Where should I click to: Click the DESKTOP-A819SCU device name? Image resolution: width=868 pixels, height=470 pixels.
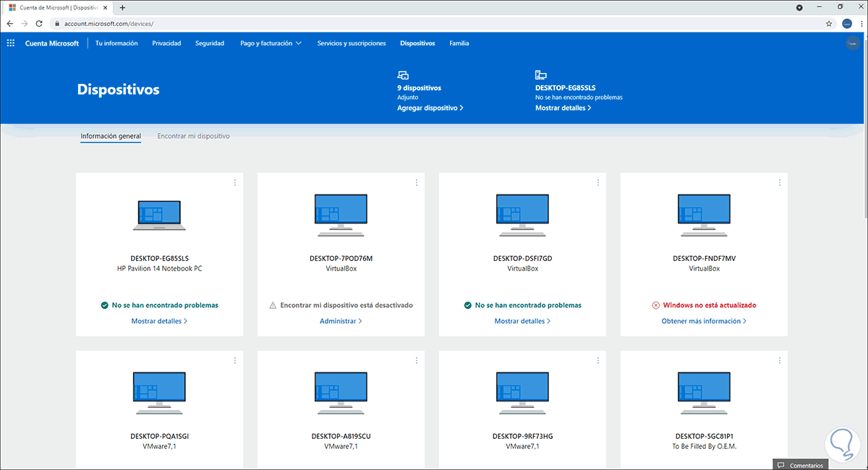click(x=341, y=436)
